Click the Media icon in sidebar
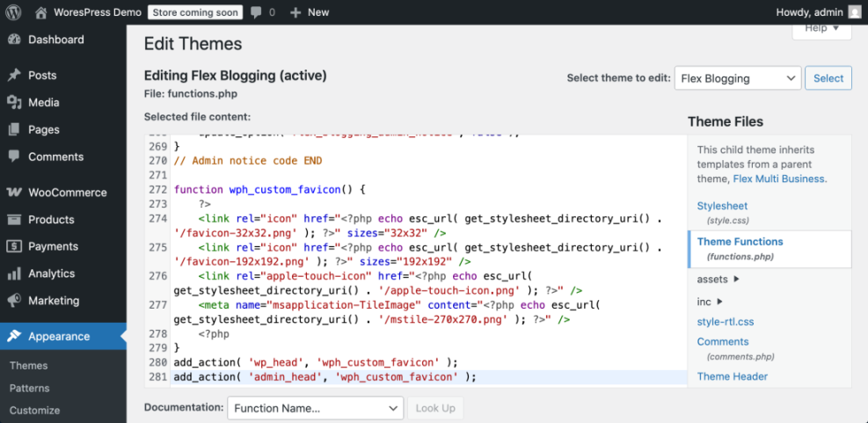Screen dimensions: 868x423 tap(14, 102)
